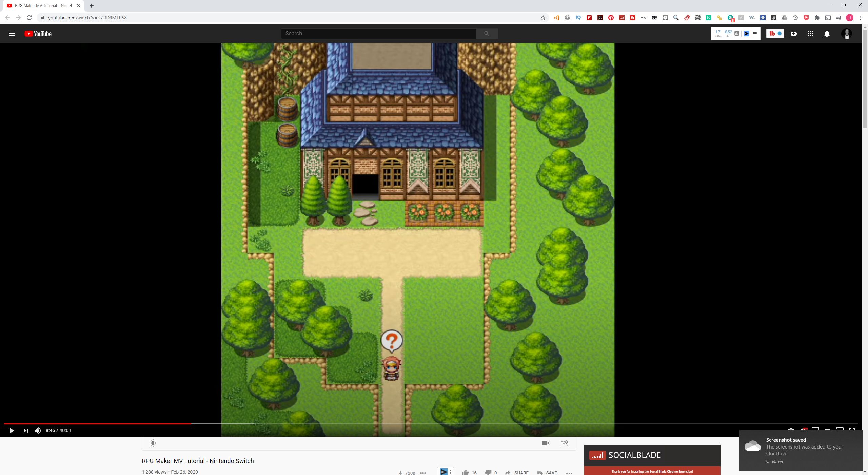Seek on the video progress bar
Screen dimensions: 868x475
click(x=431, y=424)
